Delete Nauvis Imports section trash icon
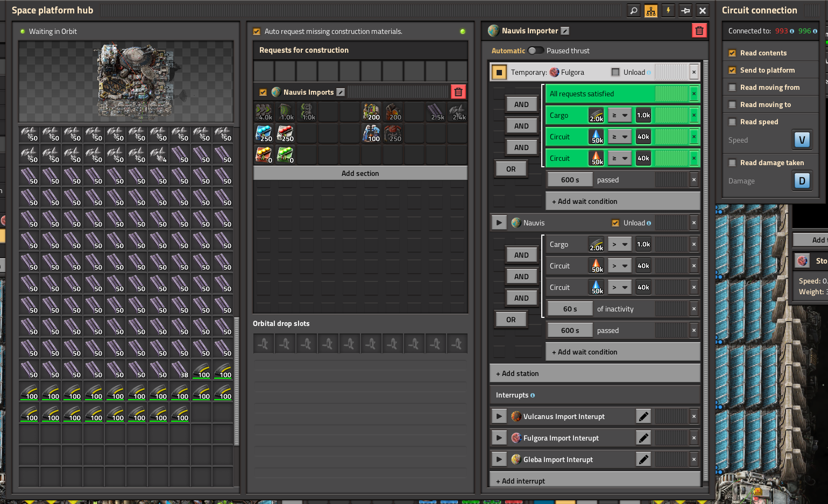Viewport: 828px width, 504px height. (x=458, y=92)
